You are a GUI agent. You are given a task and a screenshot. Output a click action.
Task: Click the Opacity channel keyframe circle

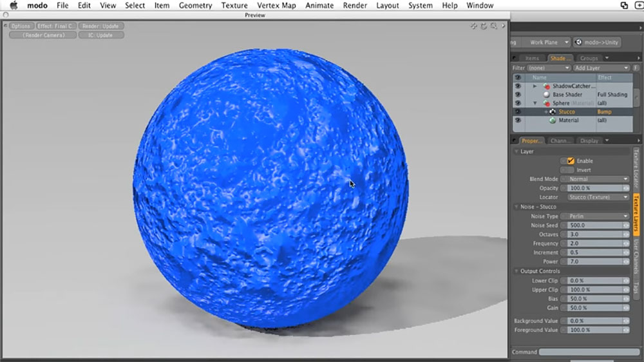pyautogui.click(x=563, y=188)
